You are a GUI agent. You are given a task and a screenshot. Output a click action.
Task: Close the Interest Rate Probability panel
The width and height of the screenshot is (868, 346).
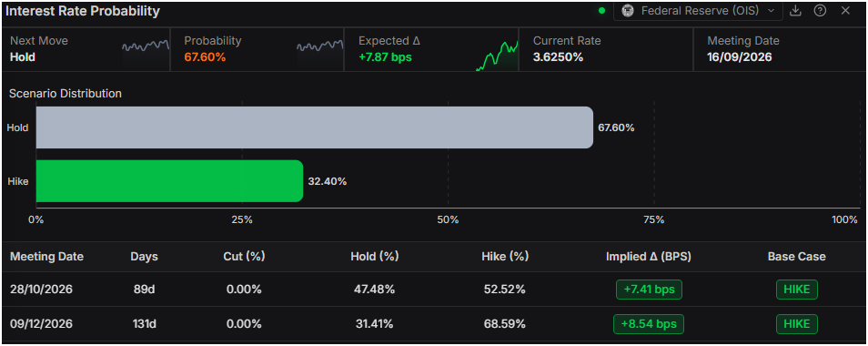point(845,11)
